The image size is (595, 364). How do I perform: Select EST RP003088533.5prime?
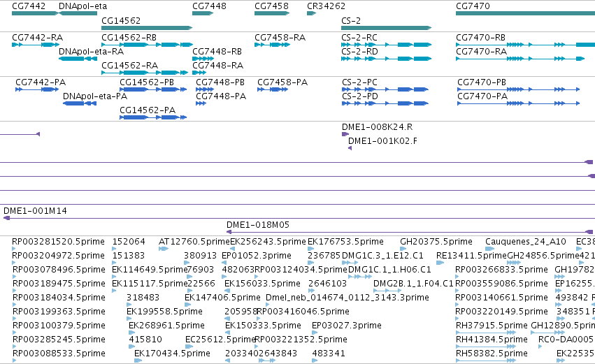(59, 354)
